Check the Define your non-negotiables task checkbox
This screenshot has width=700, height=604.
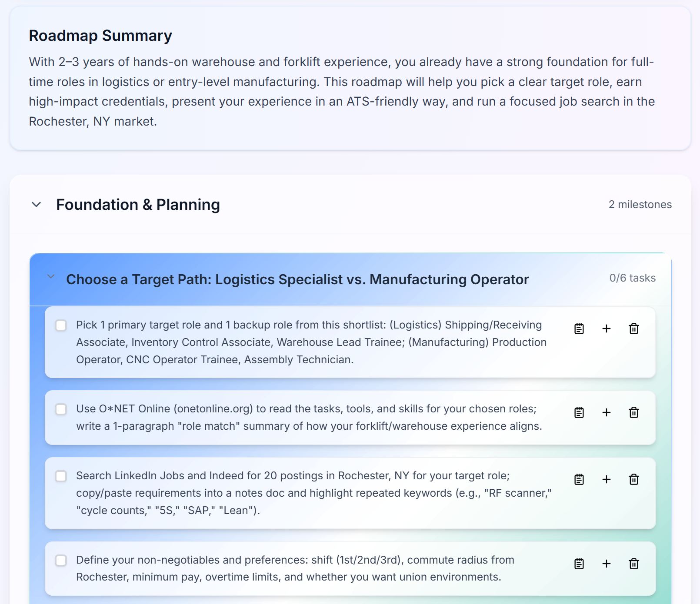pyautogui.click(x=61, y=561)
